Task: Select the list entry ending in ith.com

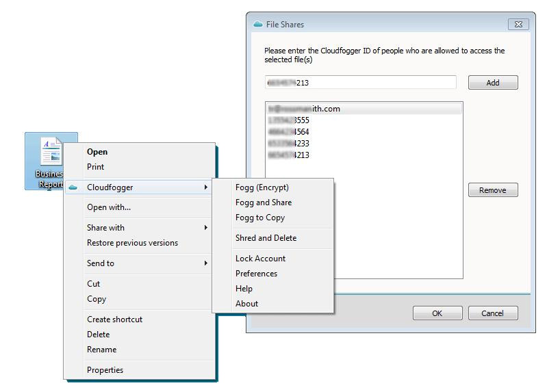Action: (364, 109)
